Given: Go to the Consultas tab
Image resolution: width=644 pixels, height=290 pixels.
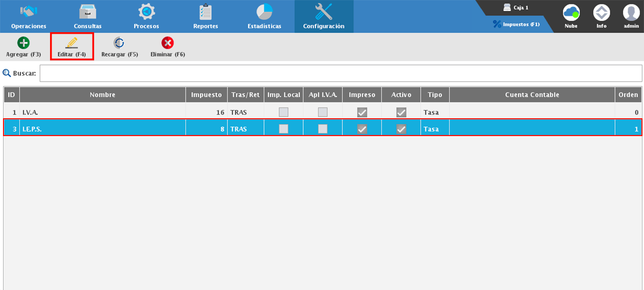Looking at the screenshot, I should coord(88,16).
